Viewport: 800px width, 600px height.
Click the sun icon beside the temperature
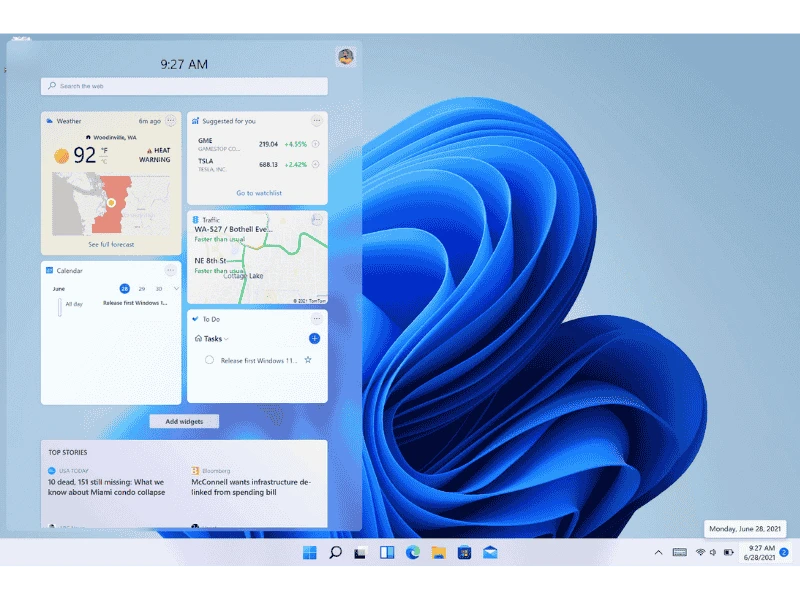coord(62,156)
